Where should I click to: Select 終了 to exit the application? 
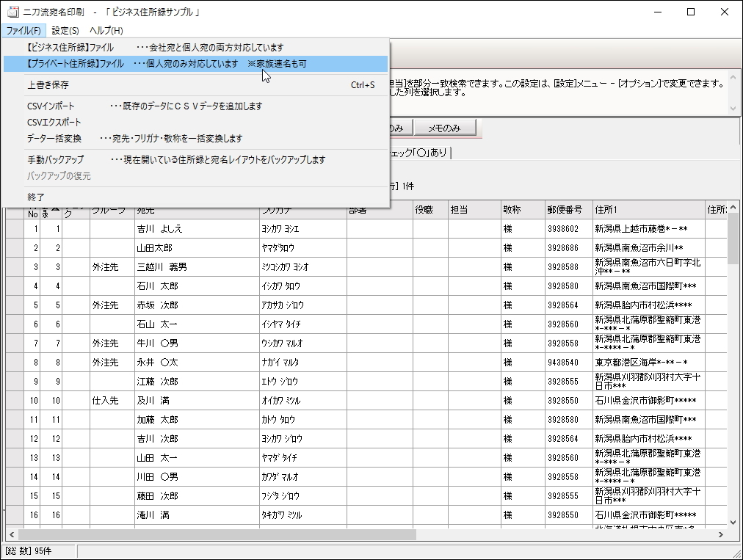[195, 197]
